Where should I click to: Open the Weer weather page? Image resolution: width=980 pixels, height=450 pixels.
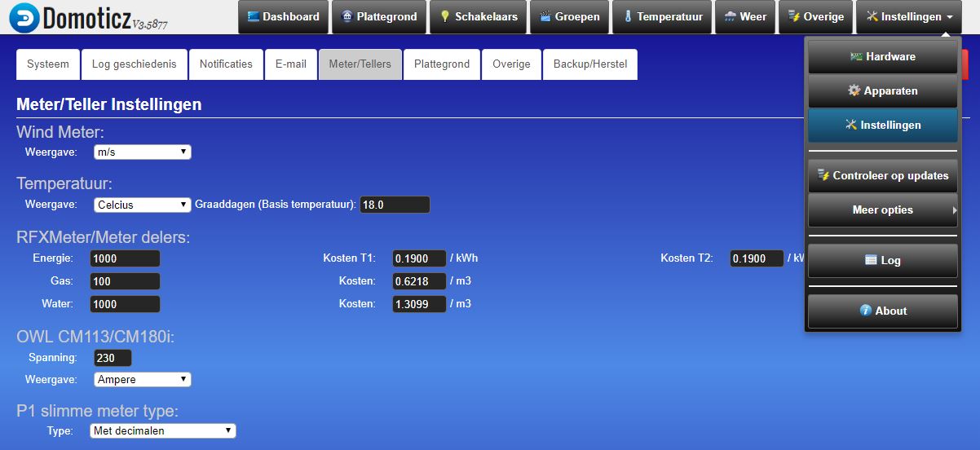pyautogui.click(x=745, y=17)
